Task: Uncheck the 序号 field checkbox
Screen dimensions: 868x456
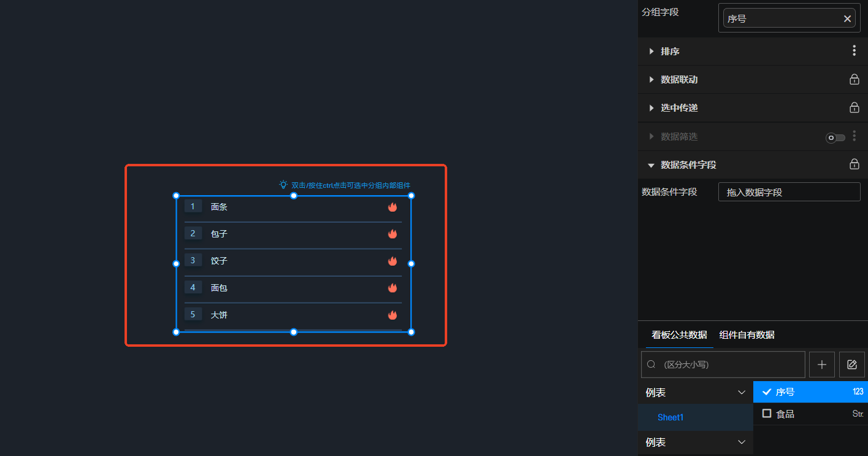Action: 767,392
